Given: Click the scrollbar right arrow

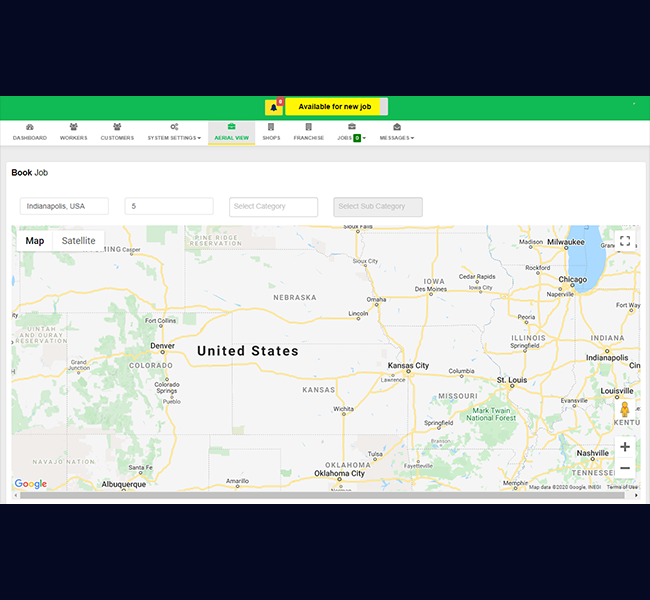Looking at the screenshot, I should click(x=636, y=496).
